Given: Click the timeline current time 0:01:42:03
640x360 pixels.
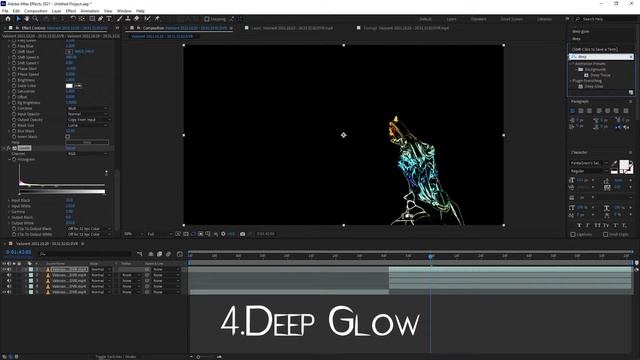Looking at the screenshot, I should pyautogui.click(x=19, y=252).
